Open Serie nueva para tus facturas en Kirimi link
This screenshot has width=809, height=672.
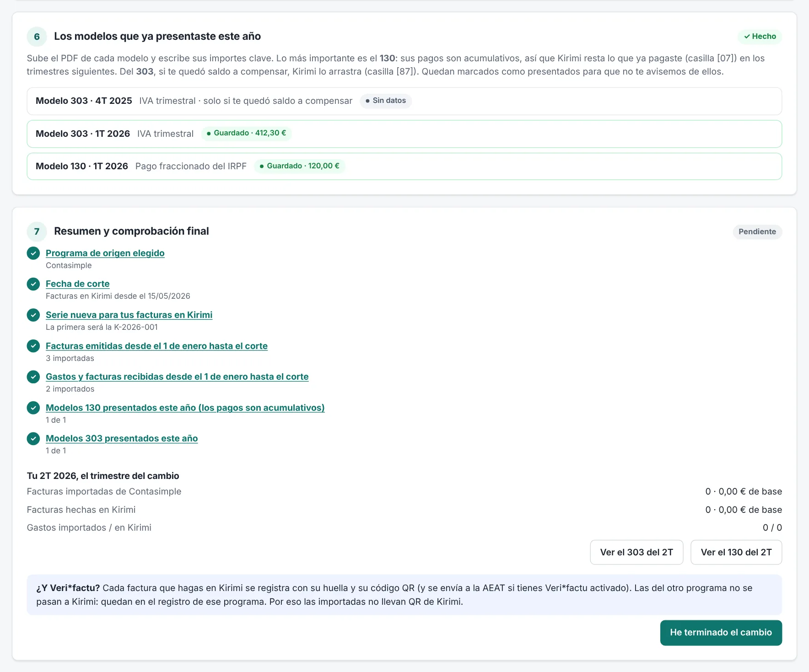[129, 315]
